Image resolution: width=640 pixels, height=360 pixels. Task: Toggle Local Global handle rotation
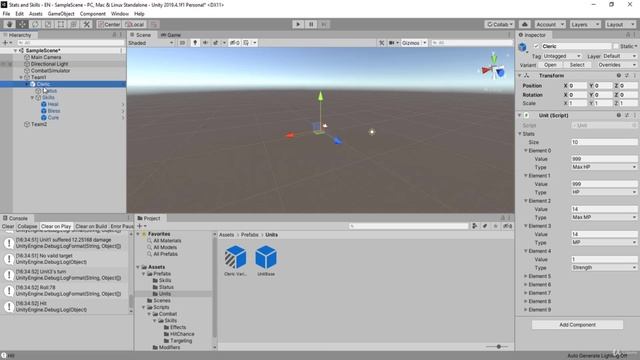(x=134, y=24)
